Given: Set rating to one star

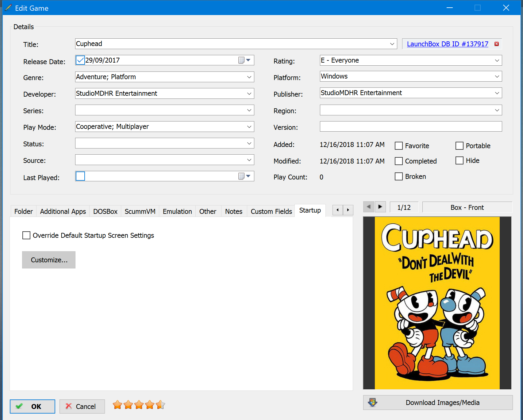Looking at the screenshot, I should (x=117, y=405).
